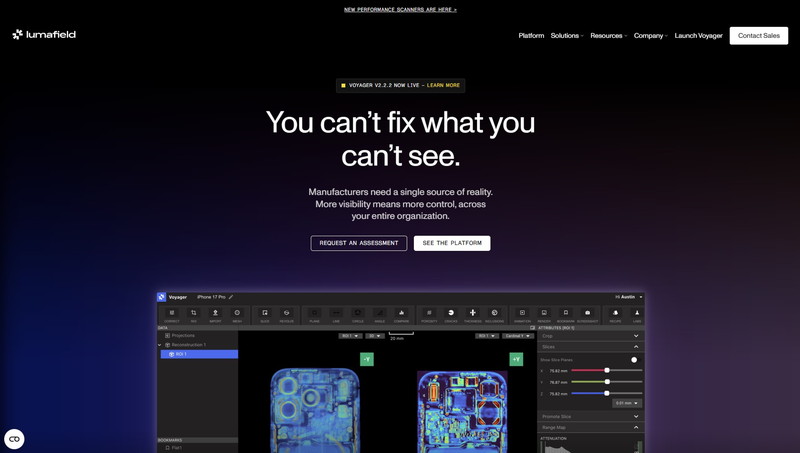
Task: Edit project name with pencil icon
Action: click(231, 297)
